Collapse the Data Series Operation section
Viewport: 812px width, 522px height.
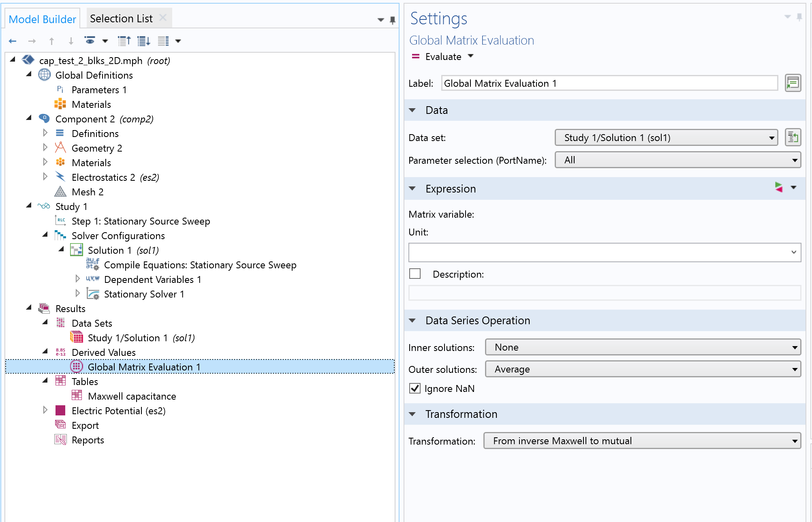412,321
